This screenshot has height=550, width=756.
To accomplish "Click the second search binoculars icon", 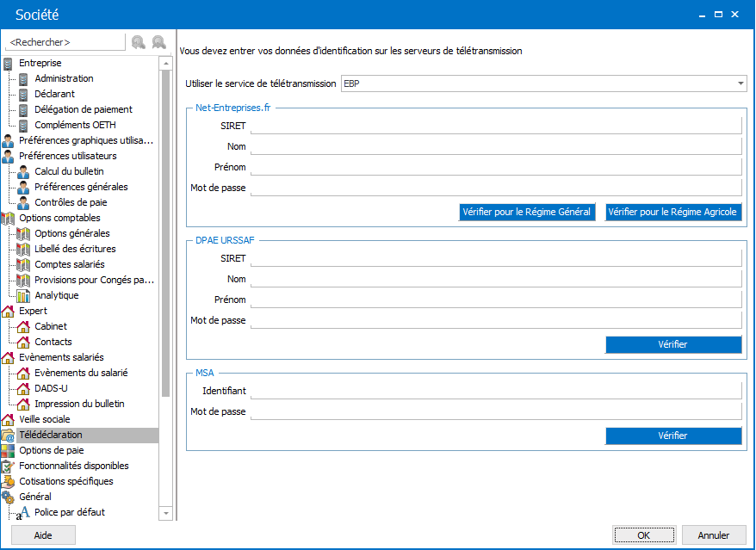I will click(x=158, y=42).
